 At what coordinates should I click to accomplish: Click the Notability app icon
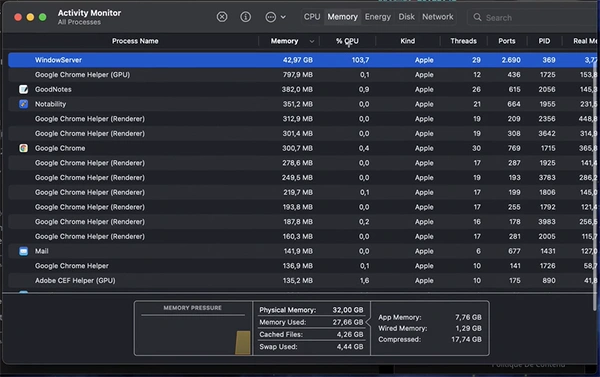point(23,104)
